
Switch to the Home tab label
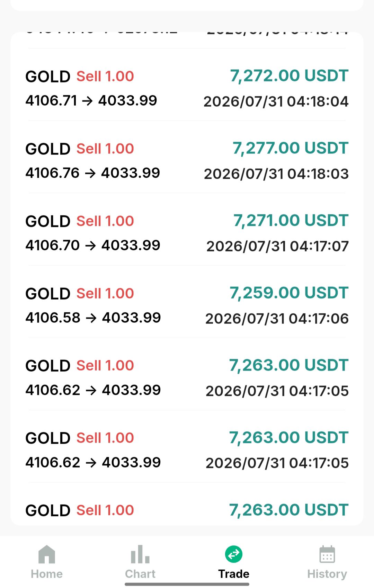click(47, 574)
